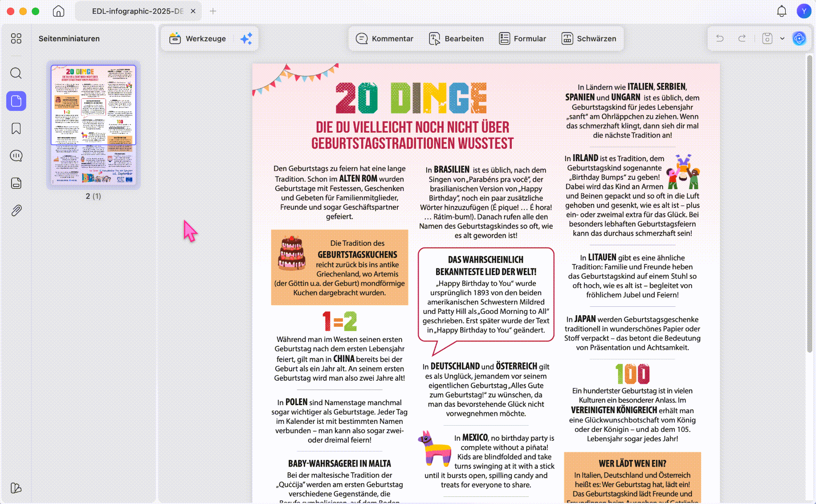Click the '1=2' graphic in the document
Viewport: 816px width, 504px height.
(x=340, y=321)
